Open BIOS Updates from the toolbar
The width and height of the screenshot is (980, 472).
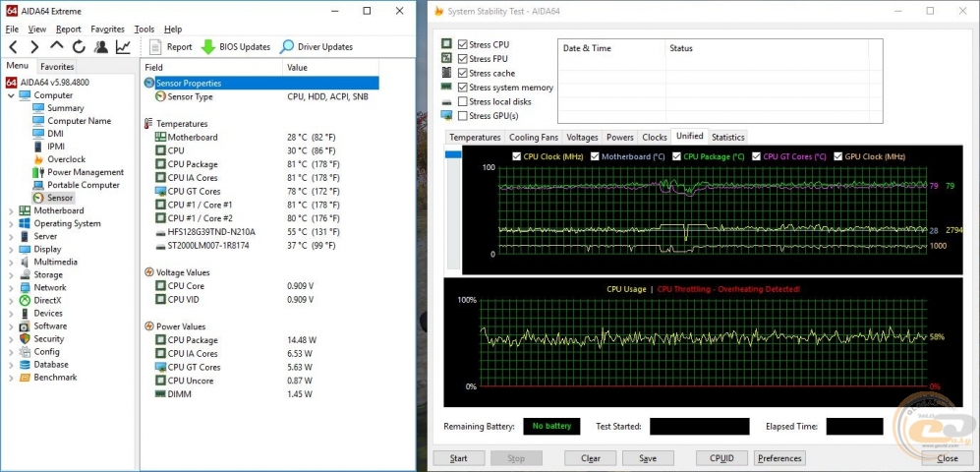click(236, 47)
